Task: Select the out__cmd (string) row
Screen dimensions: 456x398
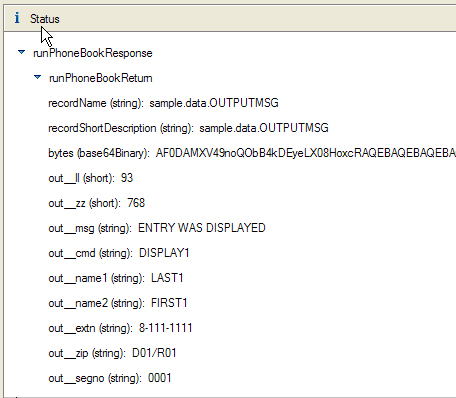Action: pos(119,253)
